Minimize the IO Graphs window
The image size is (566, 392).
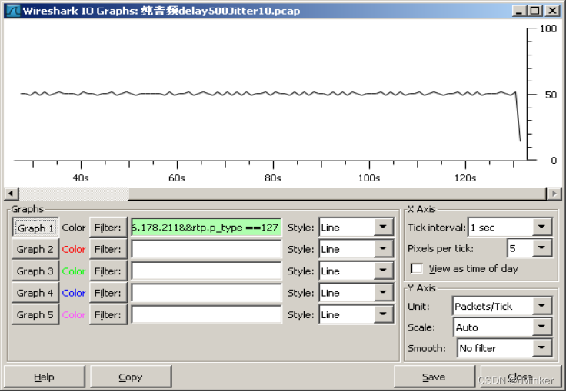pos(519,11)
